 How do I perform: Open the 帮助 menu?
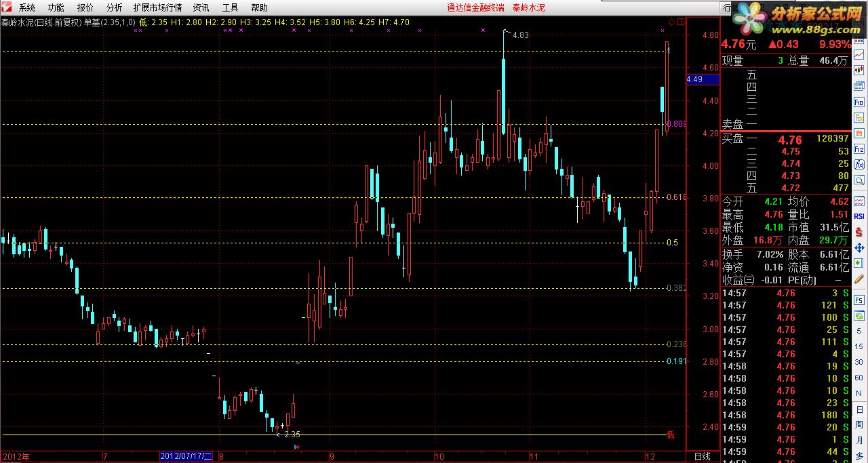pos(259,8)
